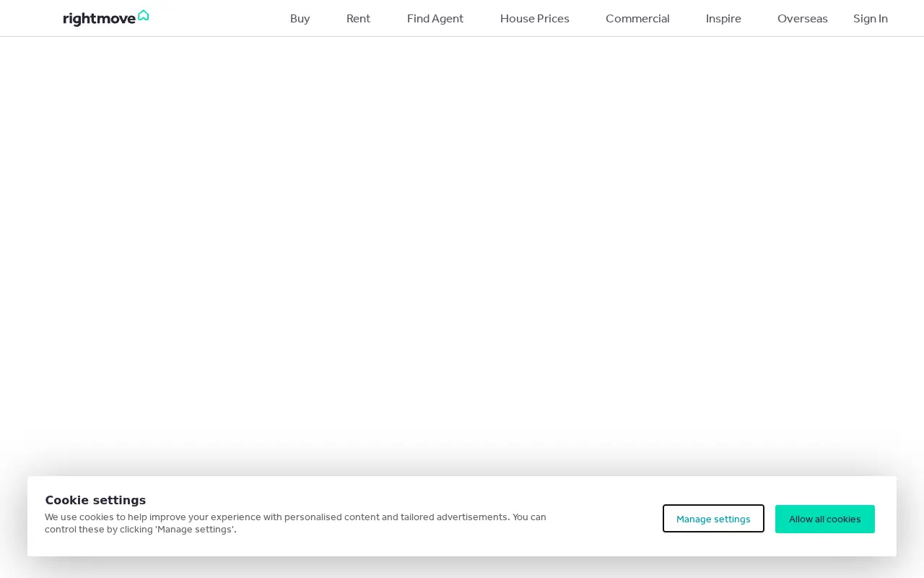Go to Find Agent
Image resolution: width=924 pixels, height=578 pixels.
point(435,19)
